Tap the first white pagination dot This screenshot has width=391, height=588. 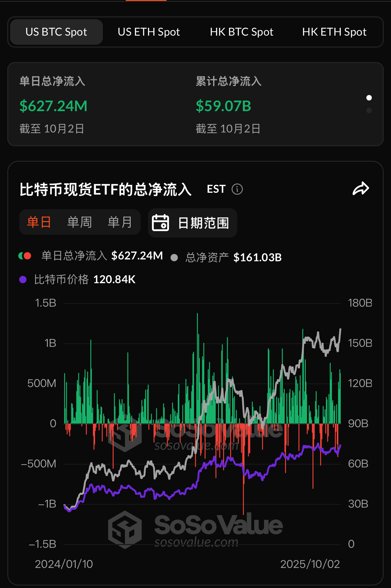pos(369,98)
